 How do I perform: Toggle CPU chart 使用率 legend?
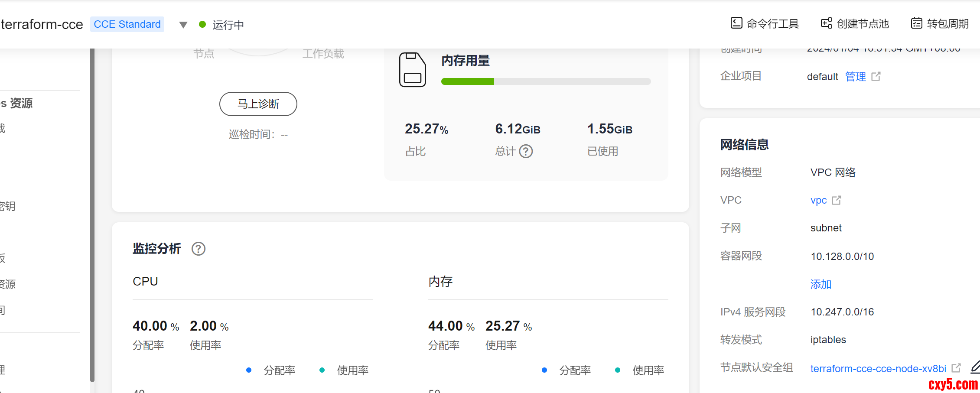pos(345,370)
